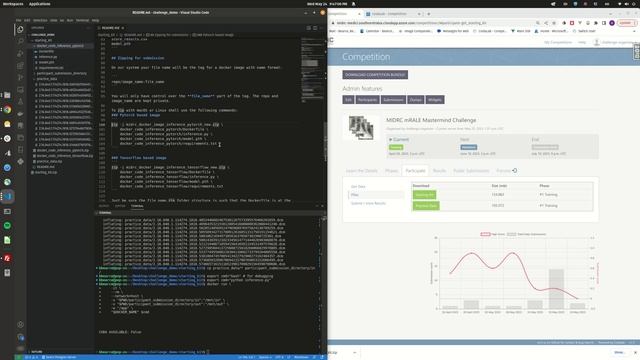
Task: Open the Selection menu in VS Code
Action: 40,20
